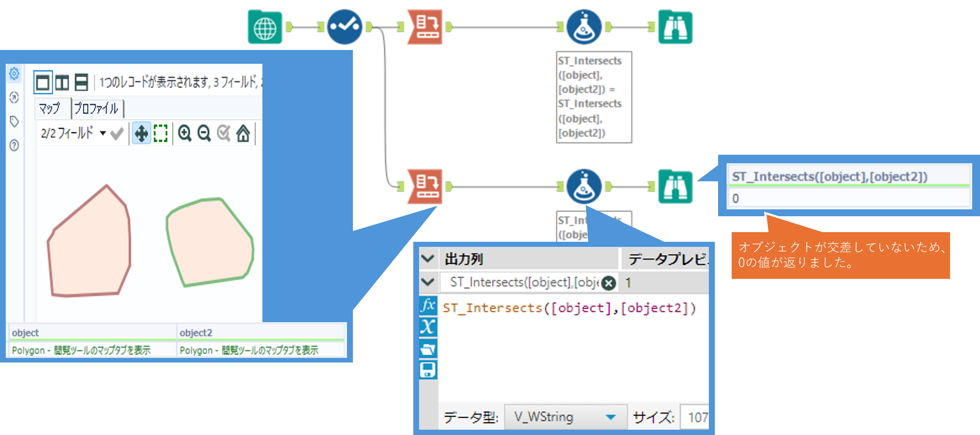
Task: Toggle the pan tool in the map toolbar
Action: (141, 134)
